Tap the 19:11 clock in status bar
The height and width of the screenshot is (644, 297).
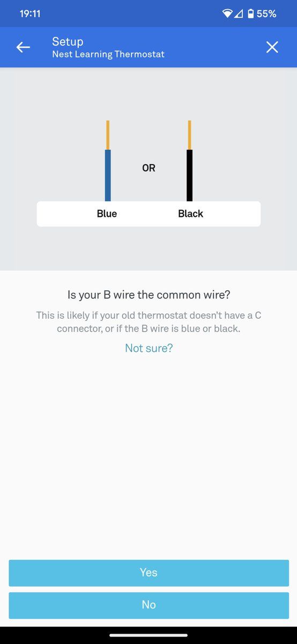point(30,14)
